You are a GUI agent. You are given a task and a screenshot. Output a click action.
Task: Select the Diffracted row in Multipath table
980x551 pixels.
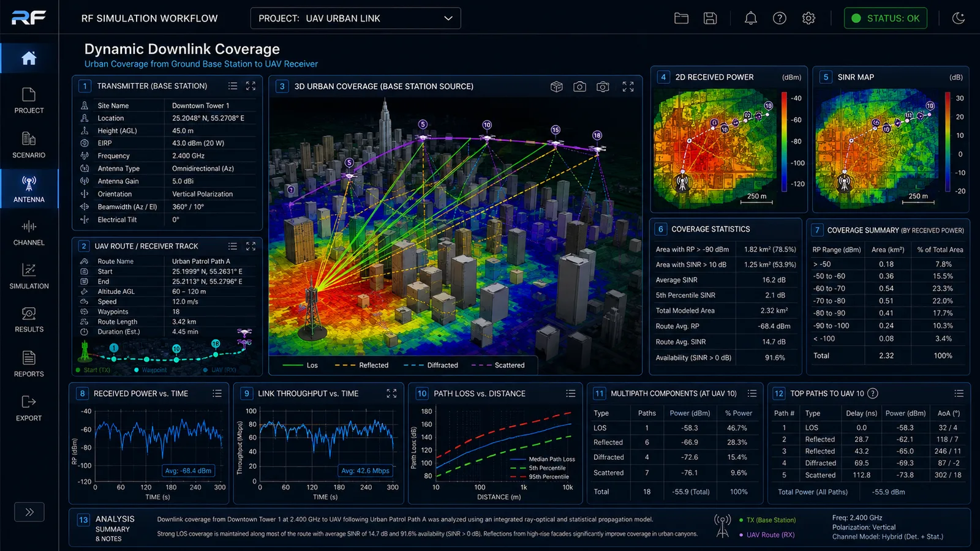click(672, 457)
